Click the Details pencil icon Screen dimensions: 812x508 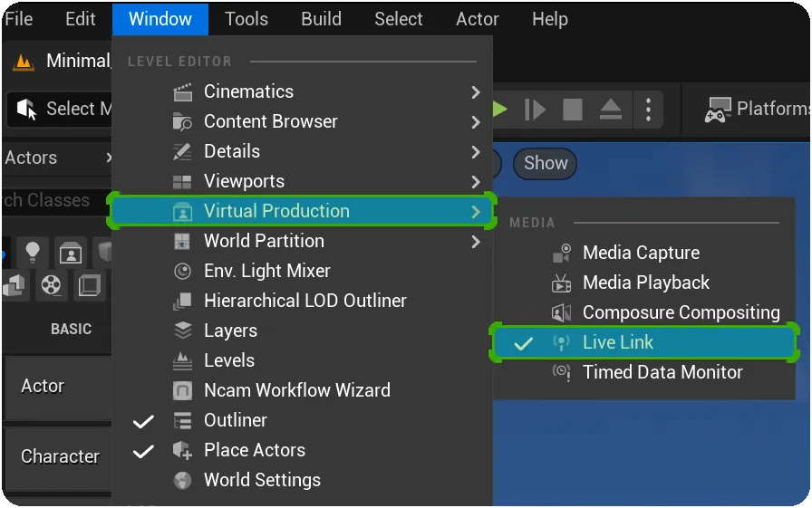coord(182,151)
